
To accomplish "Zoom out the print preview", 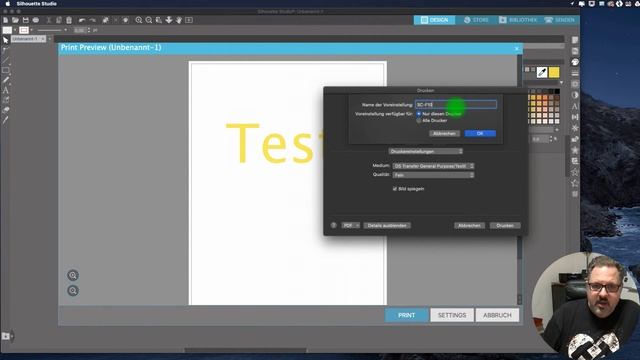I will click(x=73, y=291).
